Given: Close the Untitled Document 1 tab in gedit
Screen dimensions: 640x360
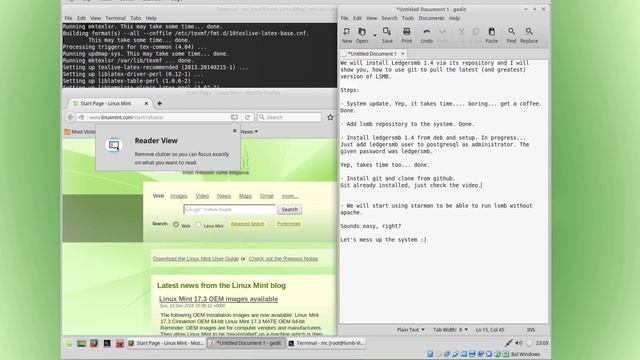Looking at the screenshot, I should point(402,53).
